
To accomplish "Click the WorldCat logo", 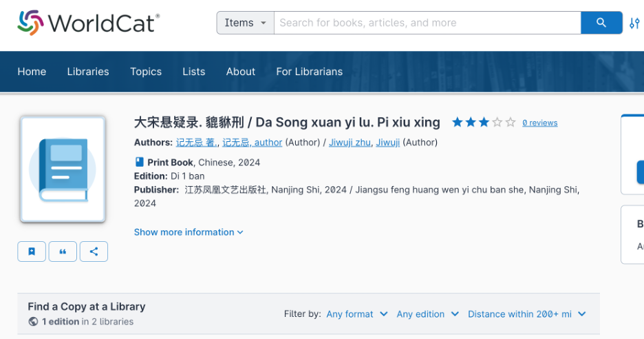I will click(x=88, y=23).
